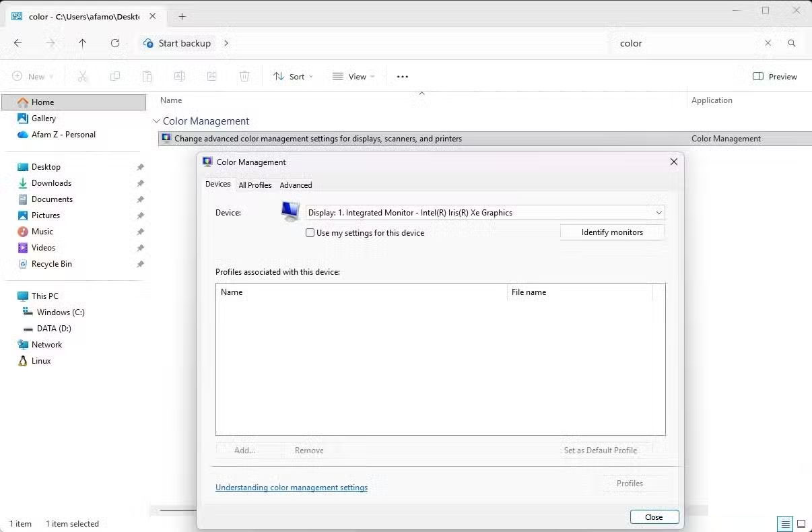The height and width of the screenshot is (532, 812).
Task: Click the Set as Default Profile button
Action: click(x=601, y=451)
